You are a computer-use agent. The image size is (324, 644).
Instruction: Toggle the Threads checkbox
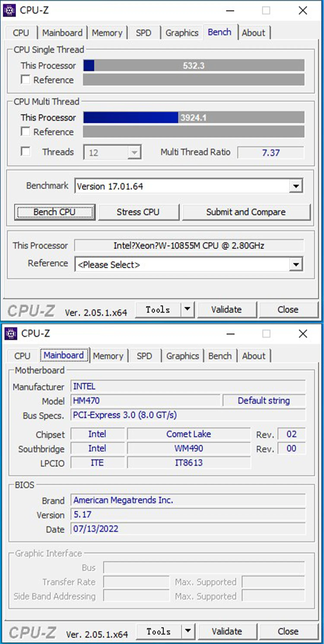pos(25,152)
